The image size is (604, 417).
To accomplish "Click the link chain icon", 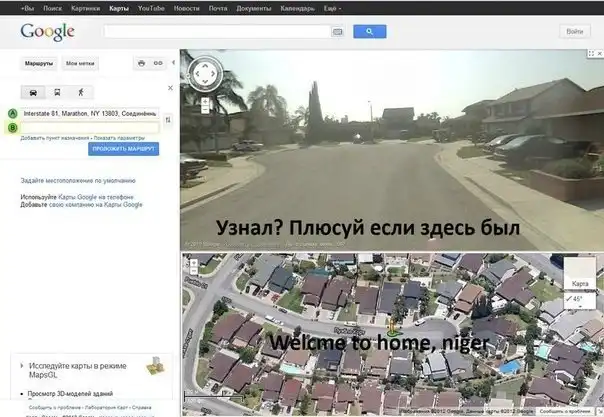I will coord(158,63).
